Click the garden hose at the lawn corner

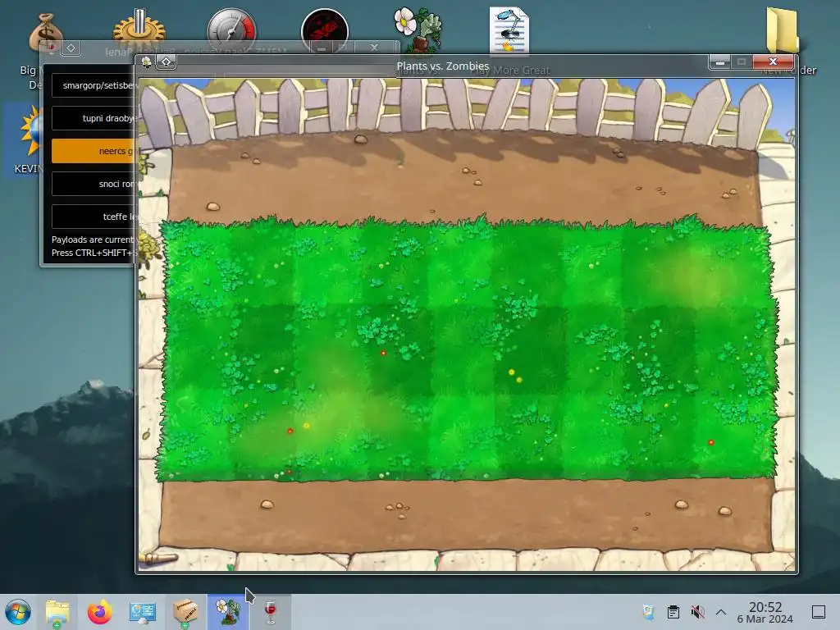click(x=158, y=558)
